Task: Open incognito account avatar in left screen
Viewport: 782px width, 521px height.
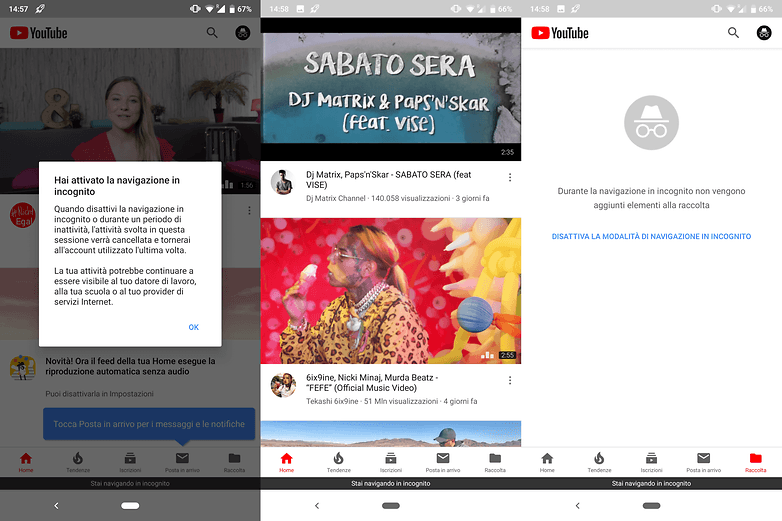Action: [x=243, y=33]
